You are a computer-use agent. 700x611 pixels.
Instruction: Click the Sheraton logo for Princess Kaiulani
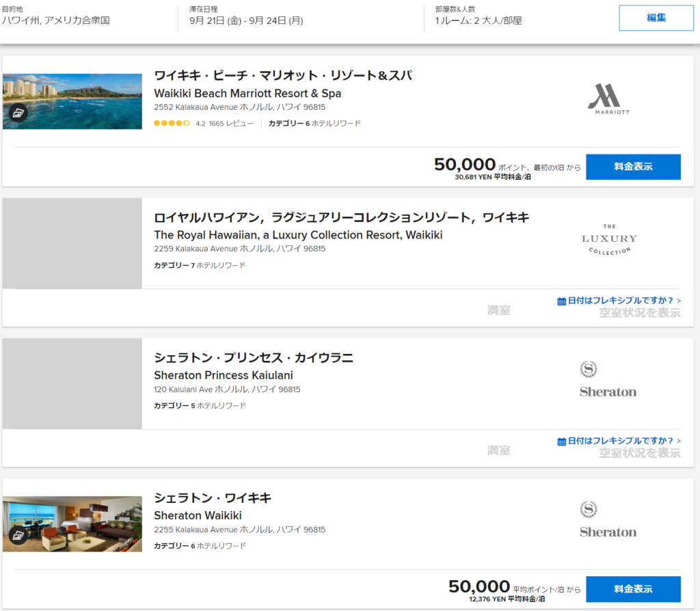point(608,379)
